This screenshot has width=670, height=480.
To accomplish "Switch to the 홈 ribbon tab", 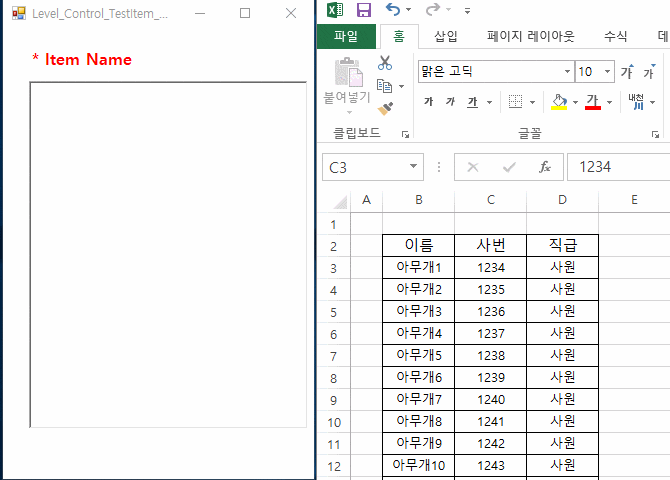I will pos(399,36).
